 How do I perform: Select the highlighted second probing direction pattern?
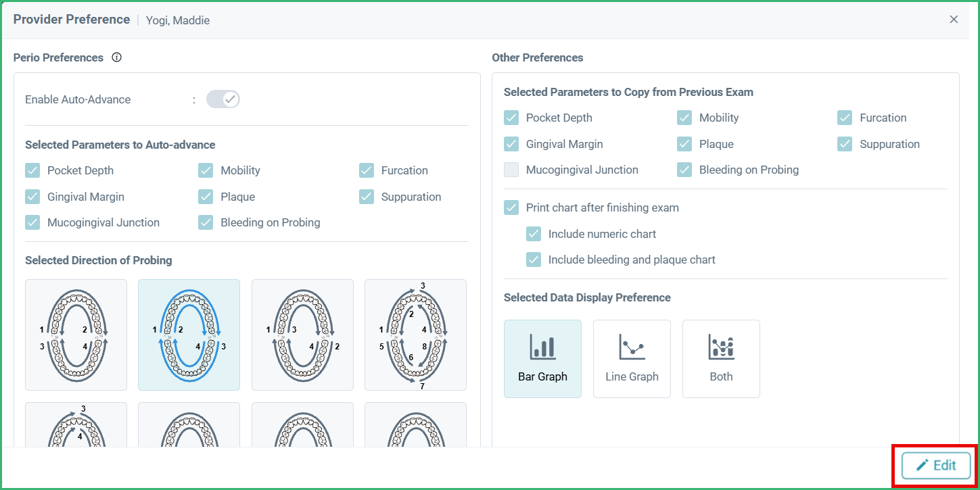[189, 335]
